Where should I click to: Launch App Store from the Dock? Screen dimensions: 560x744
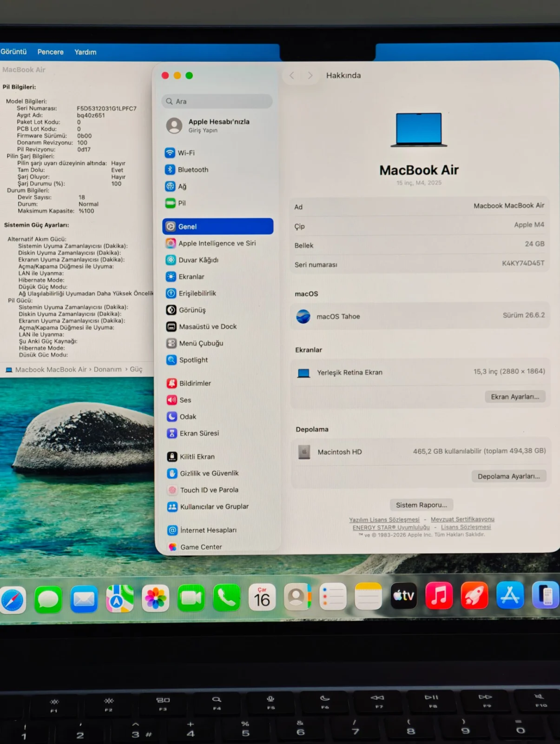click(x=510, y=595)
